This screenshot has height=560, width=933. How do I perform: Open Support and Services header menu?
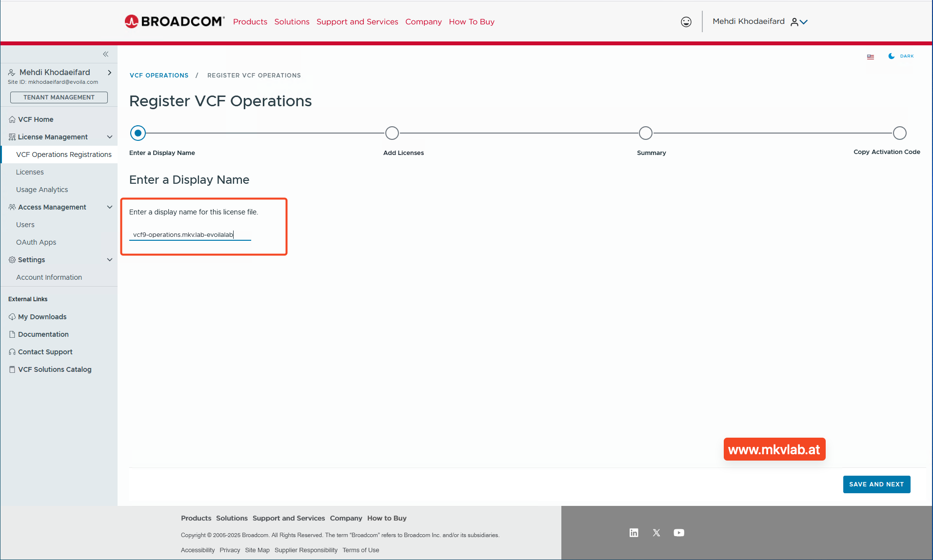(x=357, y=22)
